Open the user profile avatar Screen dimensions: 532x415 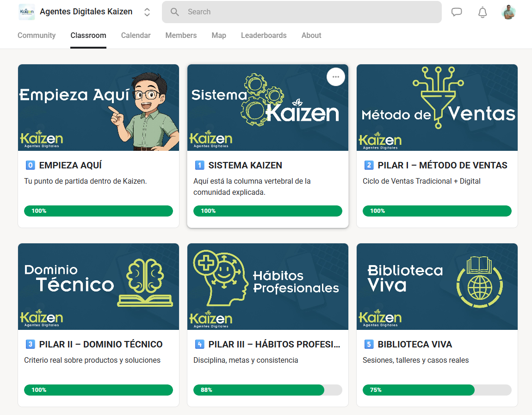[x=508, y=12]
